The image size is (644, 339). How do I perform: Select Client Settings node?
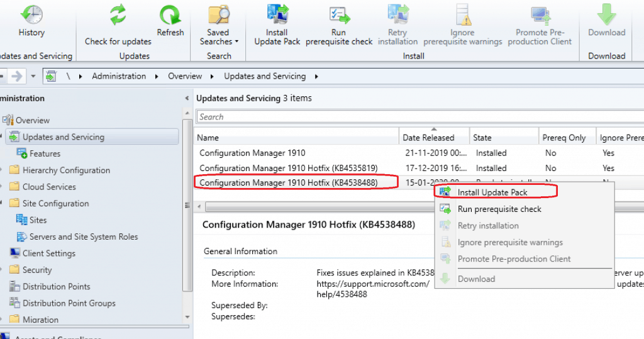point(49,253)
